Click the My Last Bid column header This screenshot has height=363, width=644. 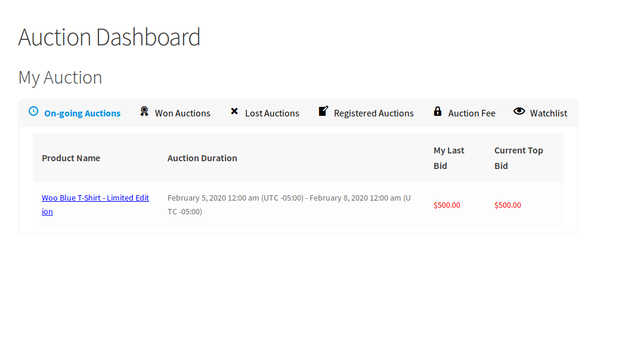tap(448, 158)
